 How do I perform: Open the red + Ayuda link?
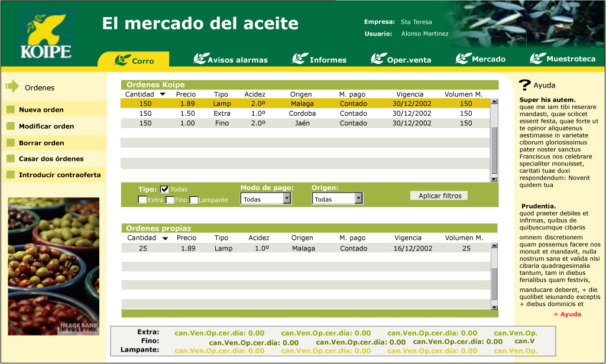(568, 314)
